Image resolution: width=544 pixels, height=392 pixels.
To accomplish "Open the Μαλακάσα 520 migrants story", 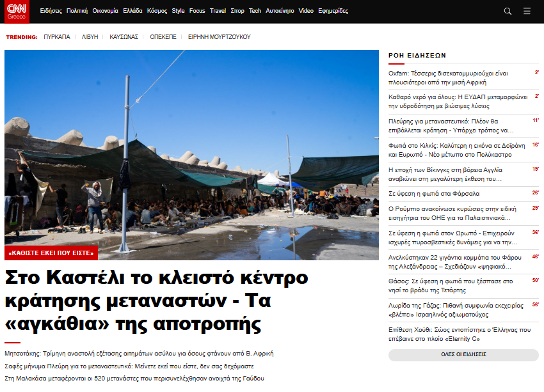I will tap(134, 378).
